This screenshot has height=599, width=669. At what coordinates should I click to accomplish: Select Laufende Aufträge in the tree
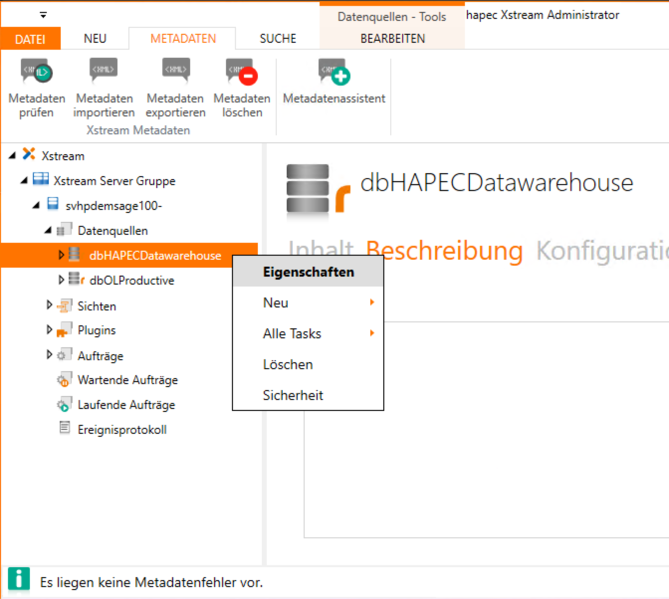126,404
